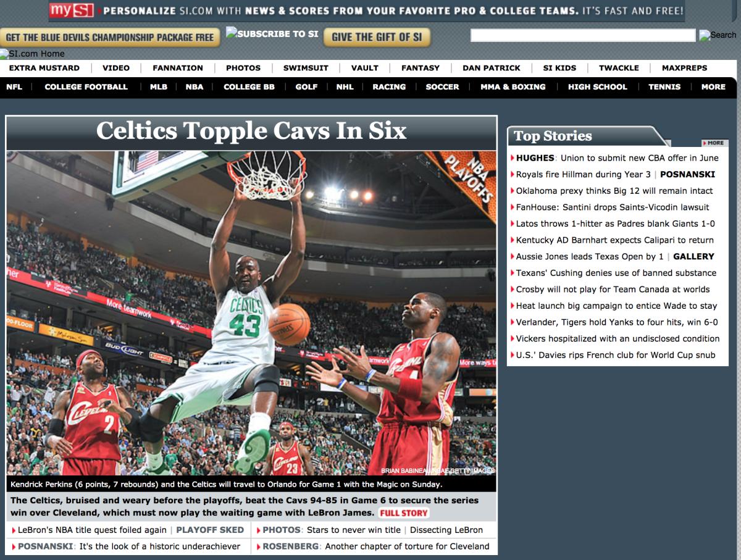Click the Subscribe to SI icon
This screenshot has width=741, height=560.
[x=232, y=33]
